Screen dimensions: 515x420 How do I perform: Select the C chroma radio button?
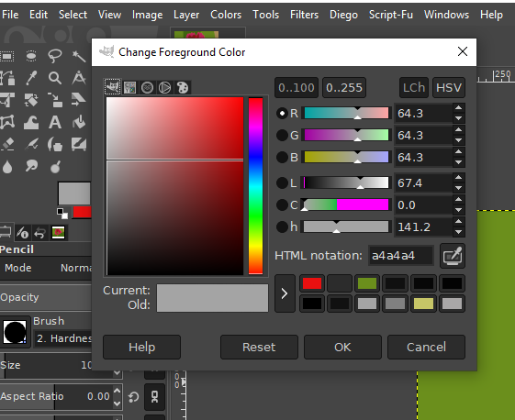pos(282,204)
